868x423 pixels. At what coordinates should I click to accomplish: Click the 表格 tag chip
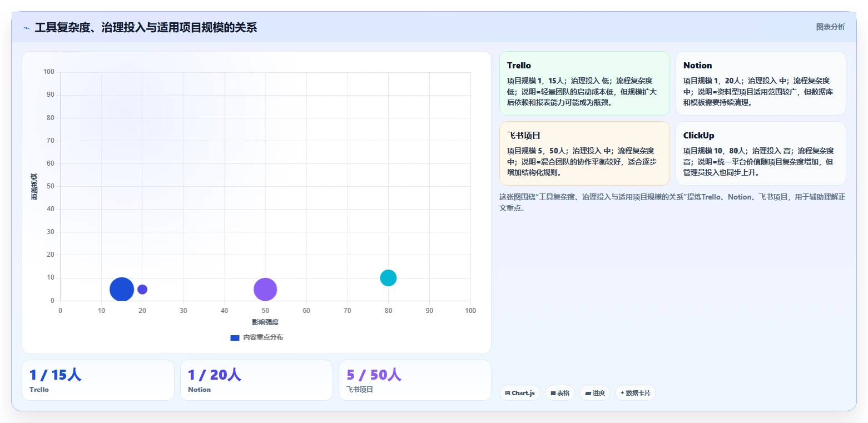pos(560,393)
